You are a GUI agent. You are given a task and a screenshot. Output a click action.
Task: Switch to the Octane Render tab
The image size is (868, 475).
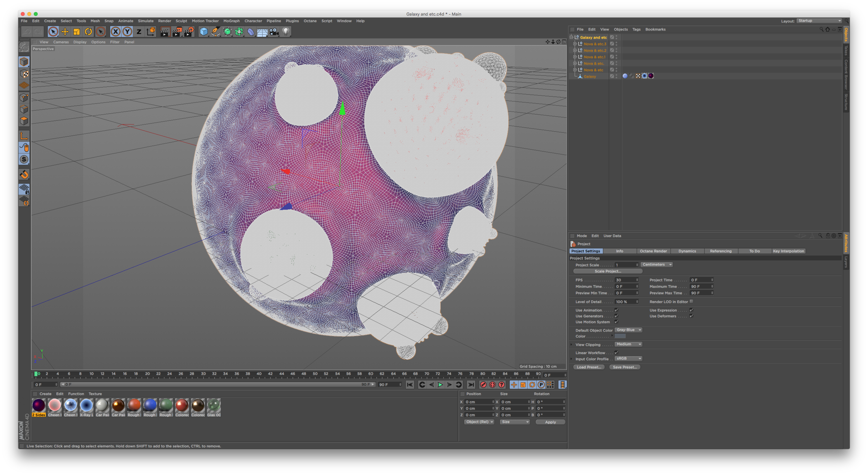653,251
